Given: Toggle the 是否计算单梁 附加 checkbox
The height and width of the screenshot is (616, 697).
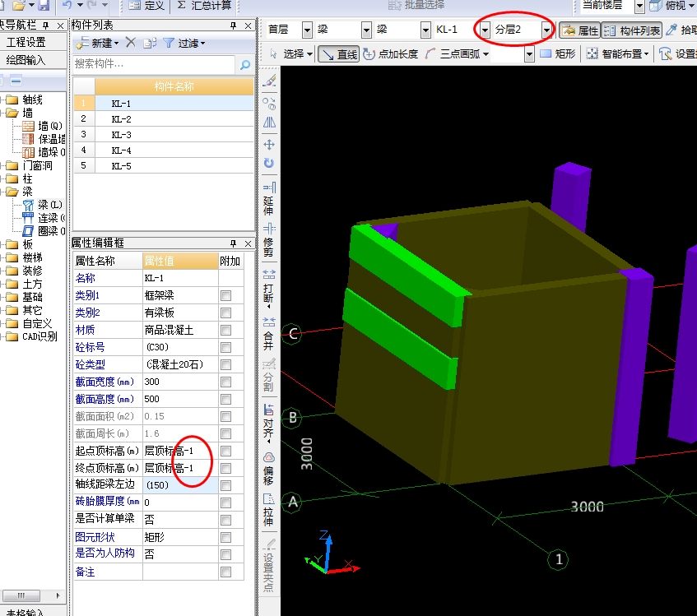Looking at the screenshot, I should pos(225,520).
